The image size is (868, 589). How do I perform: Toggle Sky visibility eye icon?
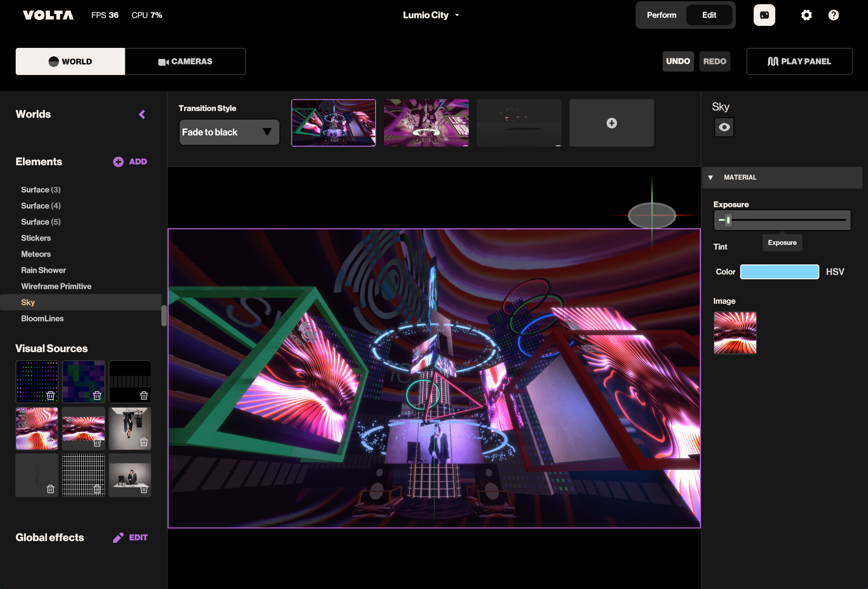[724, 127]
